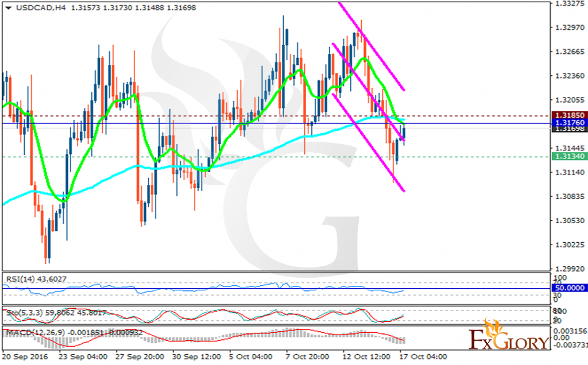Select the 50.0000 RSI level label
This screenshot has height=365, width=588.
(569, 288)
